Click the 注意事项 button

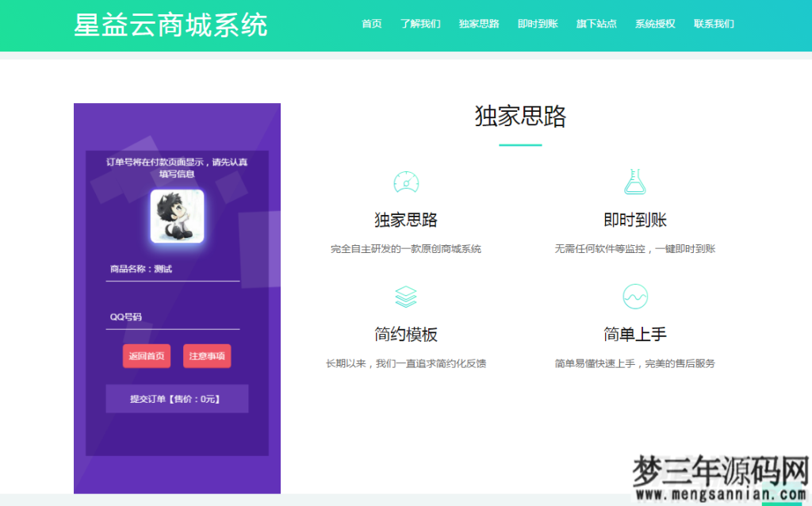click(205, 356)
